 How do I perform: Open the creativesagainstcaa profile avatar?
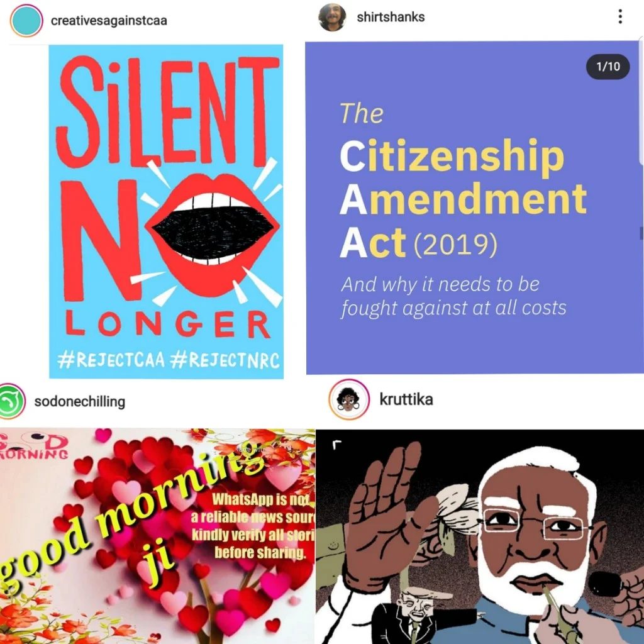(26, 21)
